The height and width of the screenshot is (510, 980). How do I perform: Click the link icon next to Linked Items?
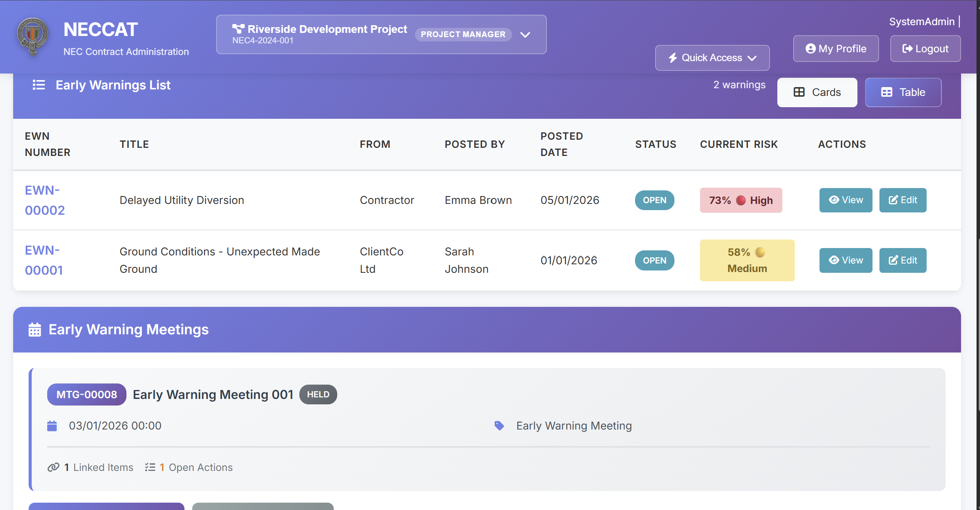[53, 467]
